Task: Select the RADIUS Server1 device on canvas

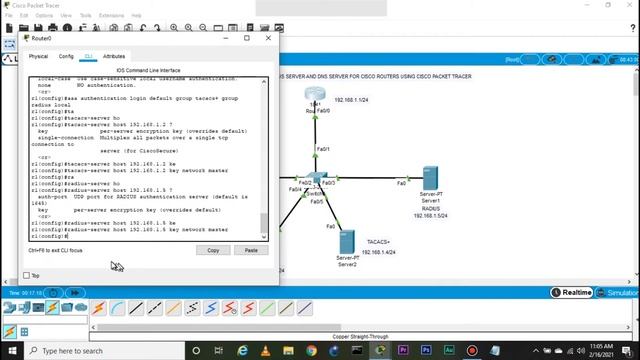Action: [431, 178]
